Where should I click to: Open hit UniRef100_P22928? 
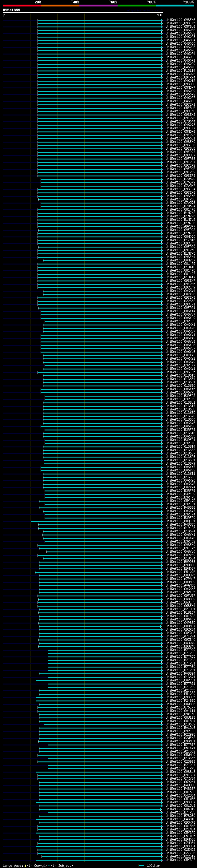pyautogui.click(x=180, y=734)
